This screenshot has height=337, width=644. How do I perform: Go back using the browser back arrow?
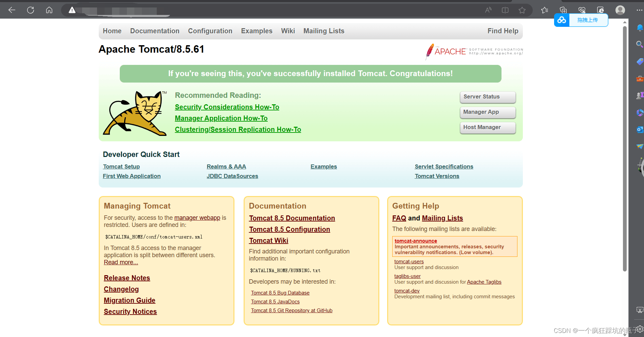(12, 10)
